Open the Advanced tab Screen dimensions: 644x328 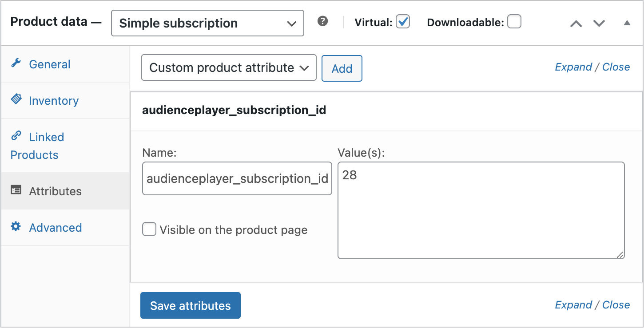[56, 228]
